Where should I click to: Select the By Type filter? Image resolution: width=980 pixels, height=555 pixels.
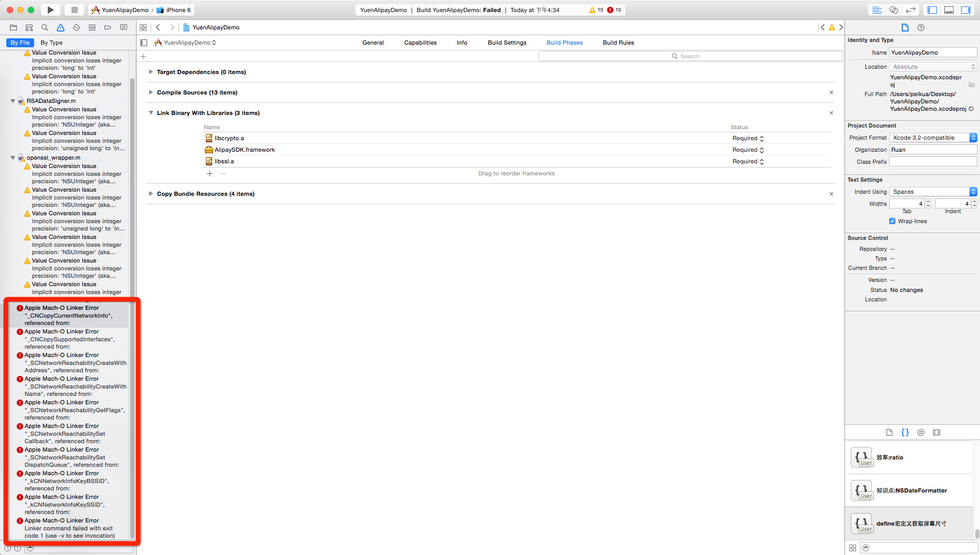(x=51, y=43)
